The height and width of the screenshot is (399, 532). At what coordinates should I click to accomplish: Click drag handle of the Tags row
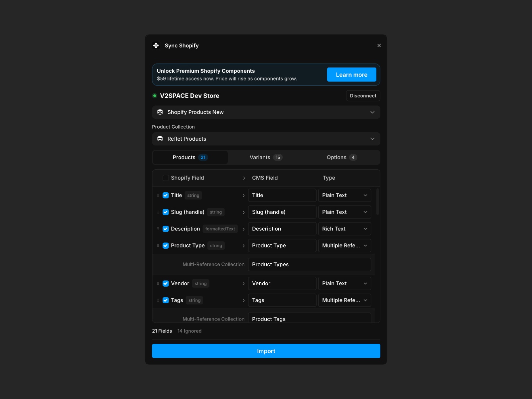pos(158,300)
